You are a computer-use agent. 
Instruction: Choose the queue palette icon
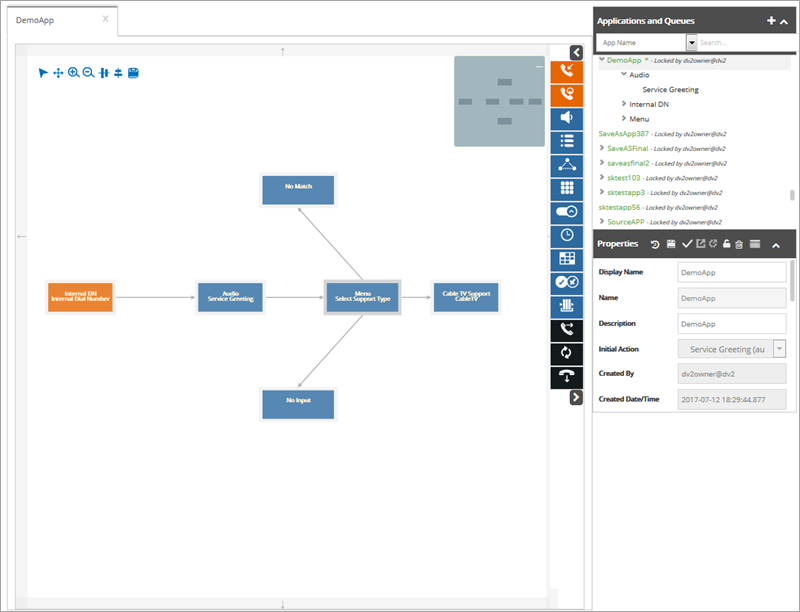point(566,306)
